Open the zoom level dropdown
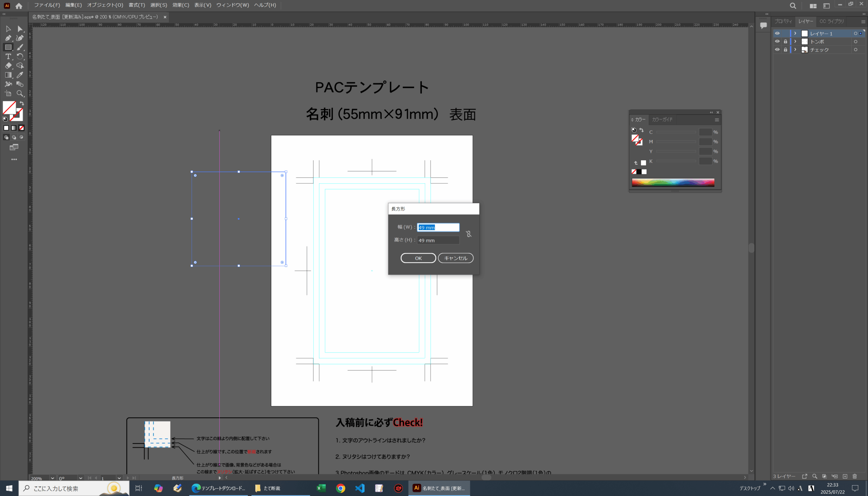 pos(52,478)
